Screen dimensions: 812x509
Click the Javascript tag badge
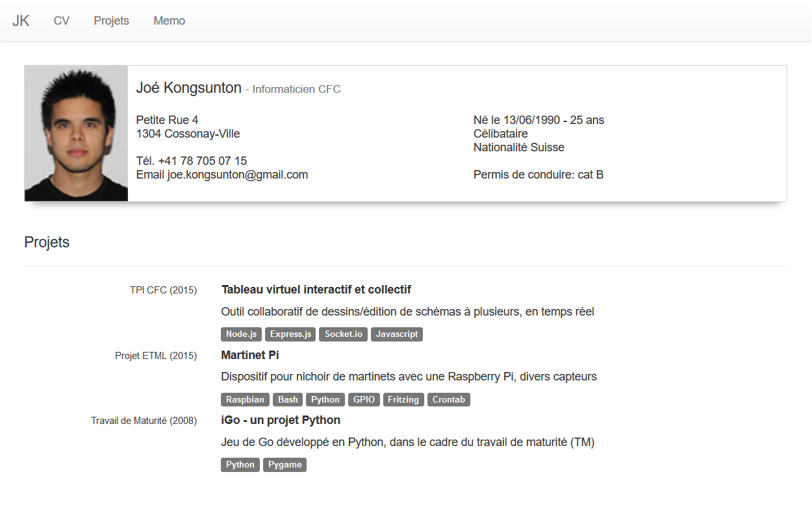[x=397, y=334]
